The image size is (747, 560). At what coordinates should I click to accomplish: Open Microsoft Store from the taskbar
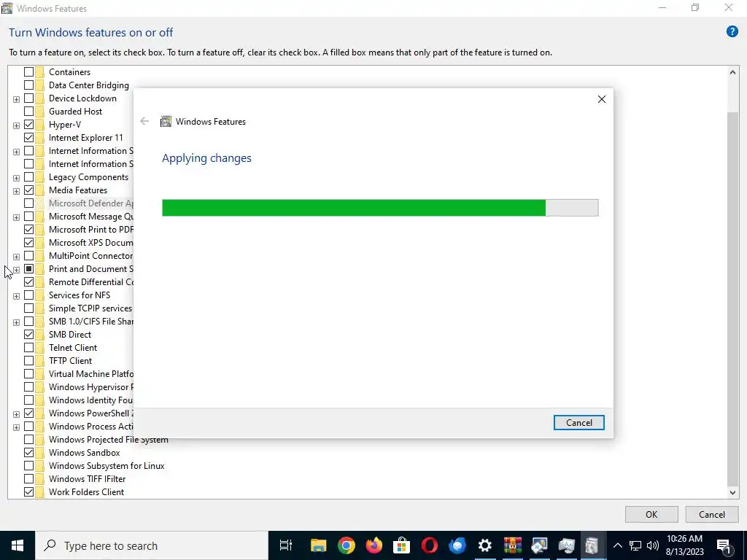tap(402, 545)
